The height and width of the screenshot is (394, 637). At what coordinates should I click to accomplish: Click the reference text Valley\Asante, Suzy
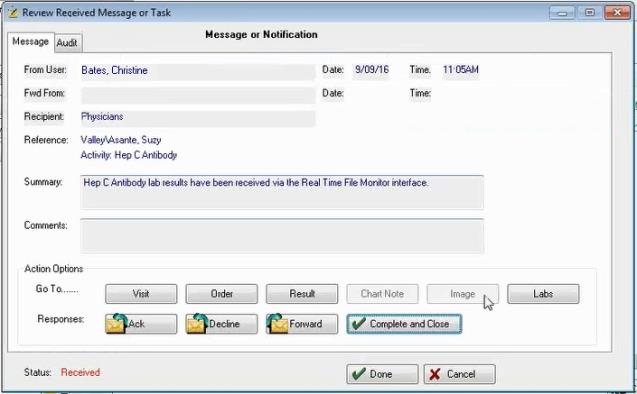[121, 140]
